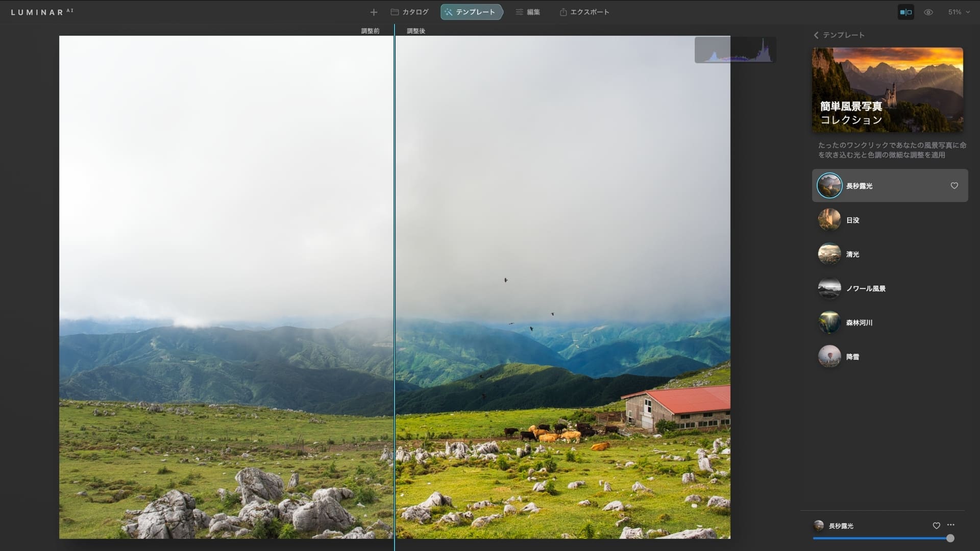Select the 清光 template icon
Image resolution: width=980 pixels, height=551 pixels.
829,254
